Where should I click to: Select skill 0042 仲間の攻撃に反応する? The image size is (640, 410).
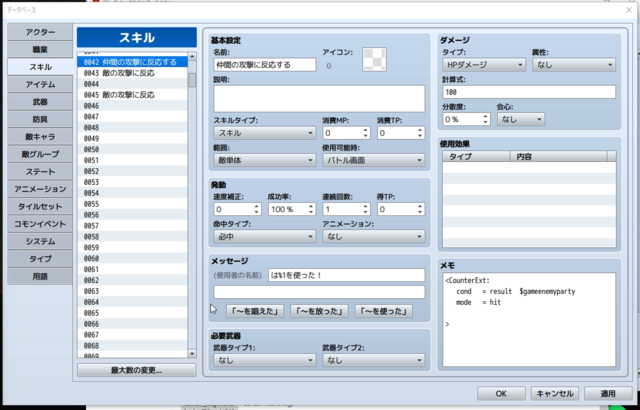(132, 62)
